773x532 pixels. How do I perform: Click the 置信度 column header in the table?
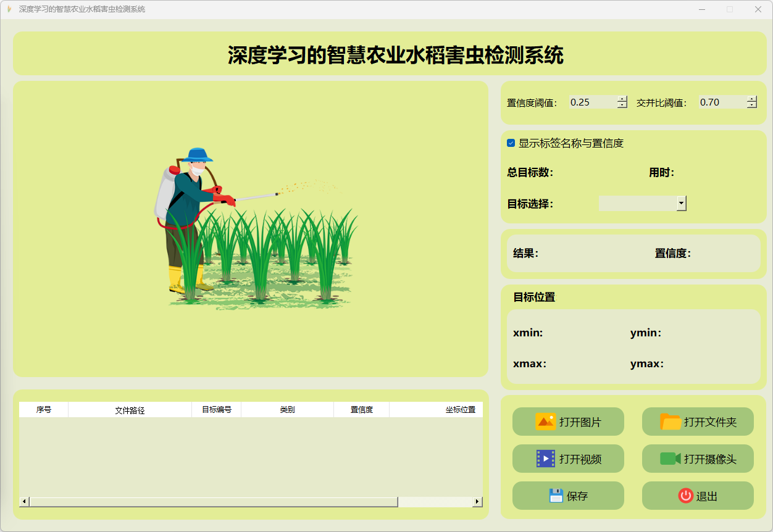pyautogui.click(x=361, y=410)
